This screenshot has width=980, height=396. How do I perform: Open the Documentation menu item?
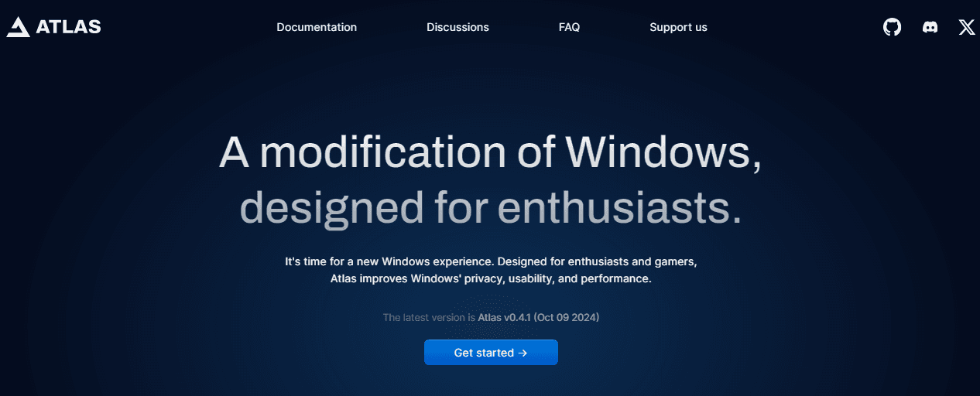317,27
